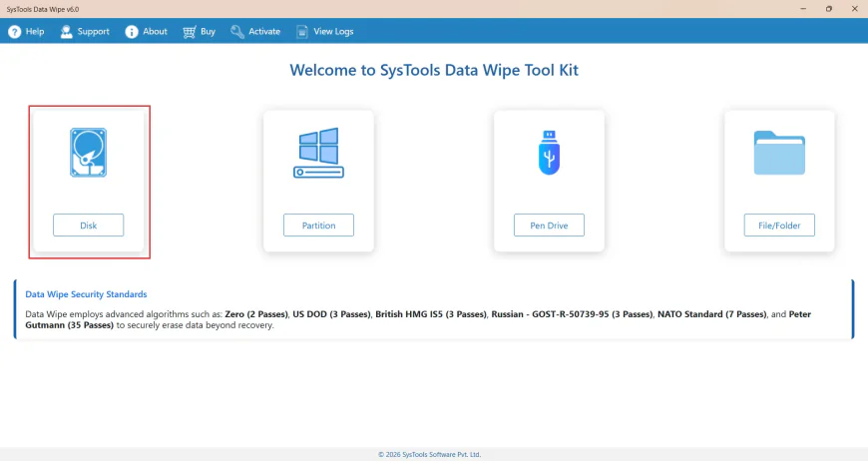Click the Activate key icon

coord(237,32)
